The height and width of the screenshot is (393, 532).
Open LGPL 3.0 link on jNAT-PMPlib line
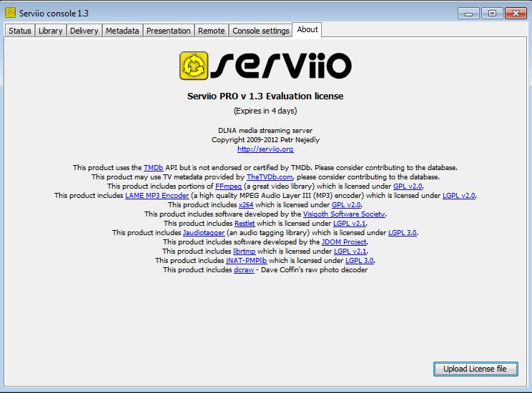click(359, 260)
